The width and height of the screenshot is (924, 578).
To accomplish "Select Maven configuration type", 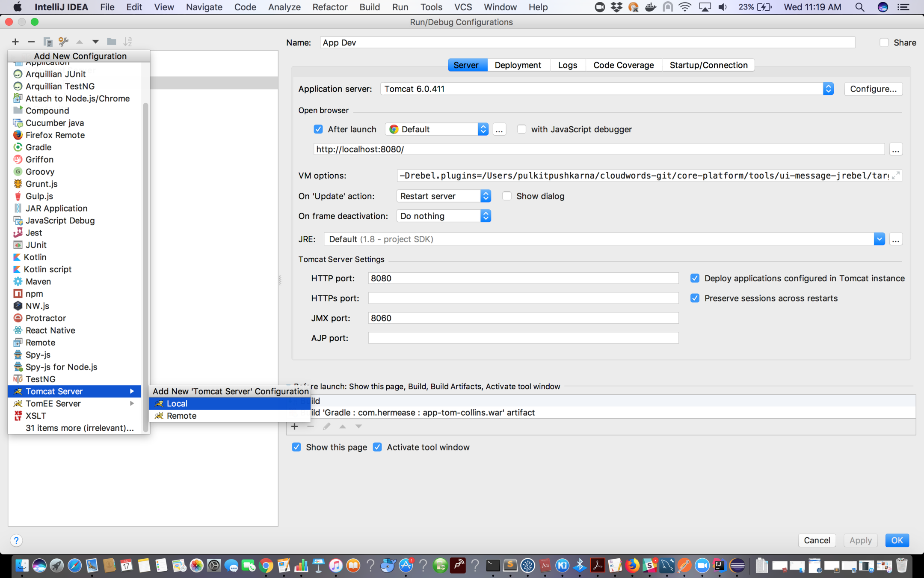I will pos(38,281).
